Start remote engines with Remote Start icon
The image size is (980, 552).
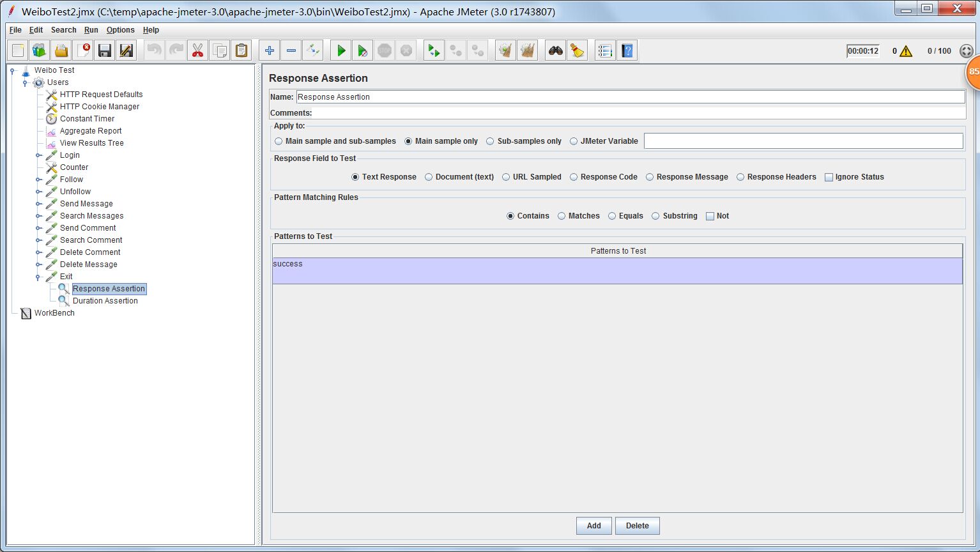pos(434,50)
